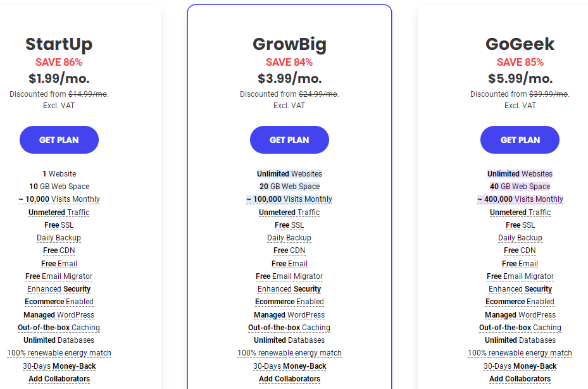The height and width of the screenshot is (389, 588).
Task: Click Free SSL under the GrowBig plan
Action: point(289,225)
